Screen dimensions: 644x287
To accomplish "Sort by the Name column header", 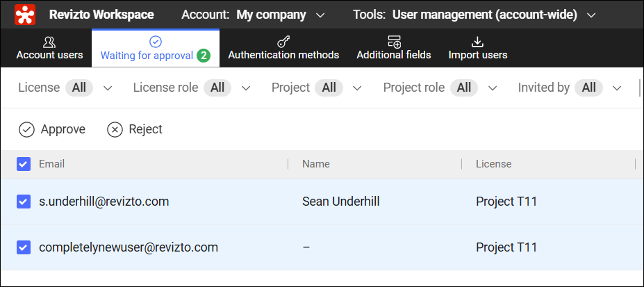I will click(x=316, y=164).
